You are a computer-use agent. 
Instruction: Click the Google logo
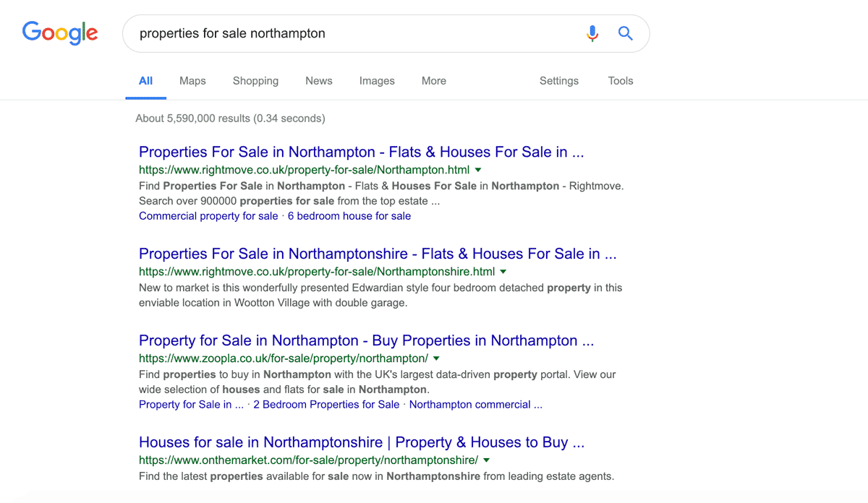pyautogui.click(x=60, y=33)
